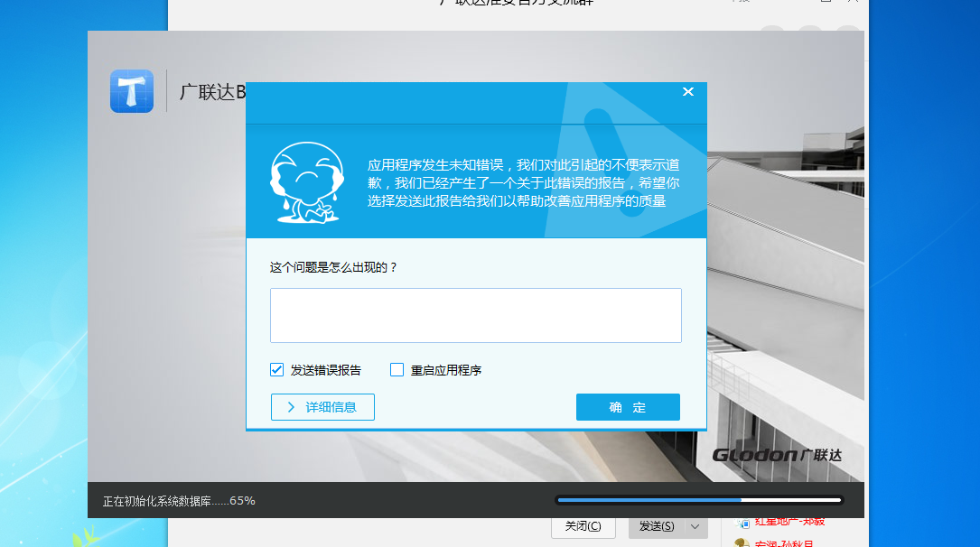Select the 这个问题是怎么出现的？ label

coord(334,267)
